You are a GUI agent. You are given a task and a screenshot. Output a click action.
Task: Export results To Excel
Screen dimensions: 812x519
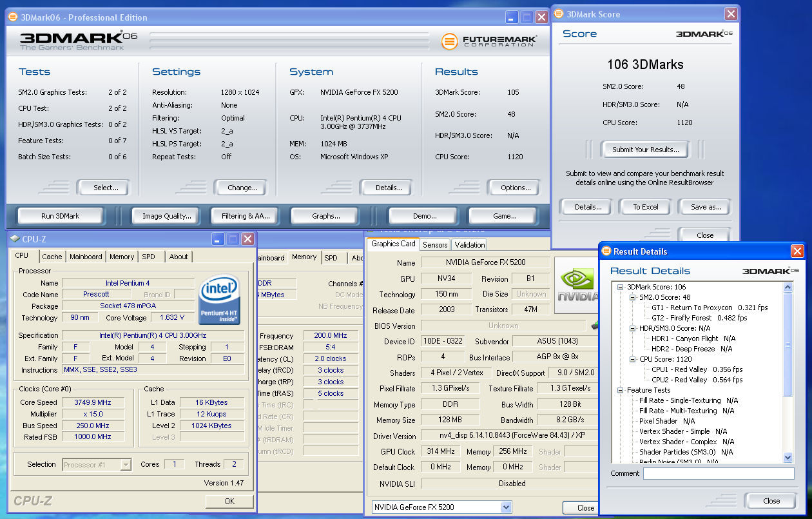click(x=645, y=207)
